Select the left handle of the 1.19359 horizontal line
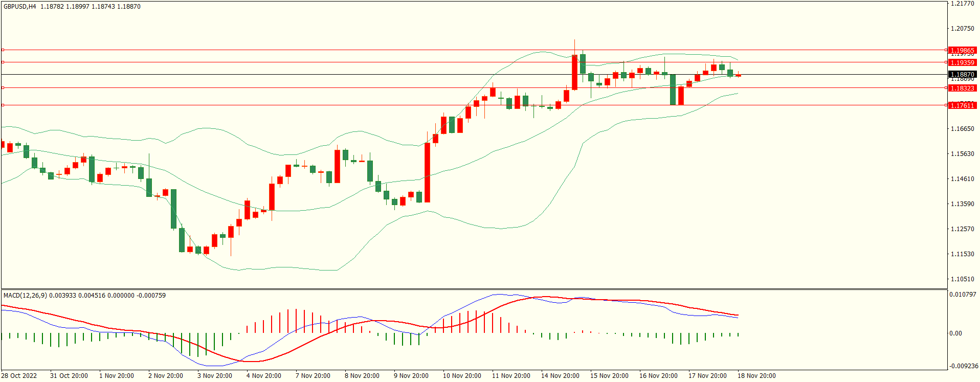The image size is (980, 382). [x=3, y=62]
